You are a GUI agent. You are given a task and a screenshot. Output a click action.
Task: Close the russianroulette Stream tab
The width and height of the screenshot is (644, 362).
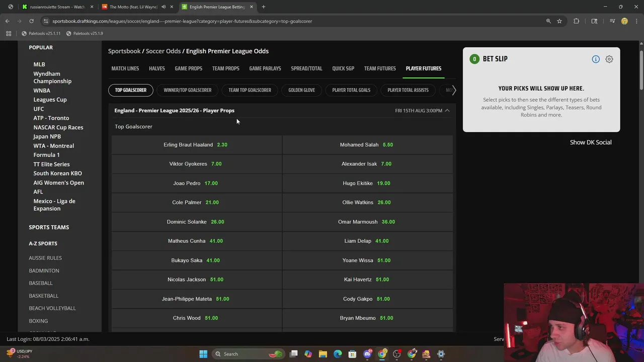coord(92,7)
